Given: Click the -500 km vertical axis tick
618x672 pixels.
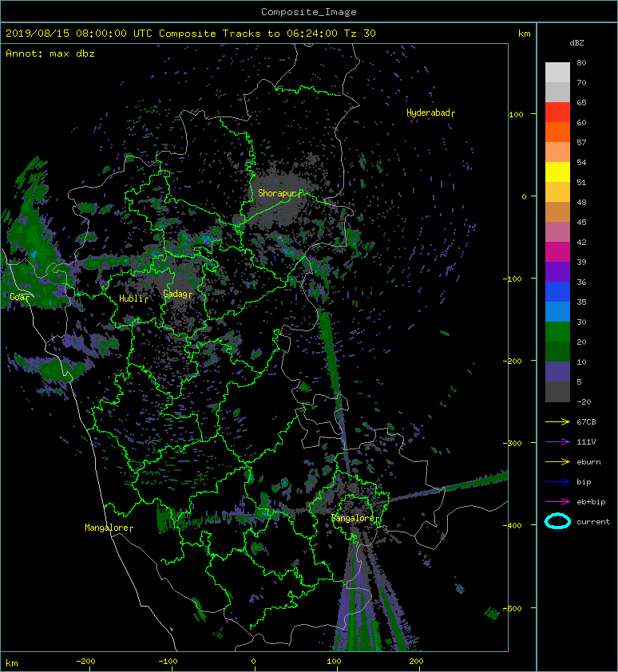Looking at the screenshot, I should click(x=513, y=609).
